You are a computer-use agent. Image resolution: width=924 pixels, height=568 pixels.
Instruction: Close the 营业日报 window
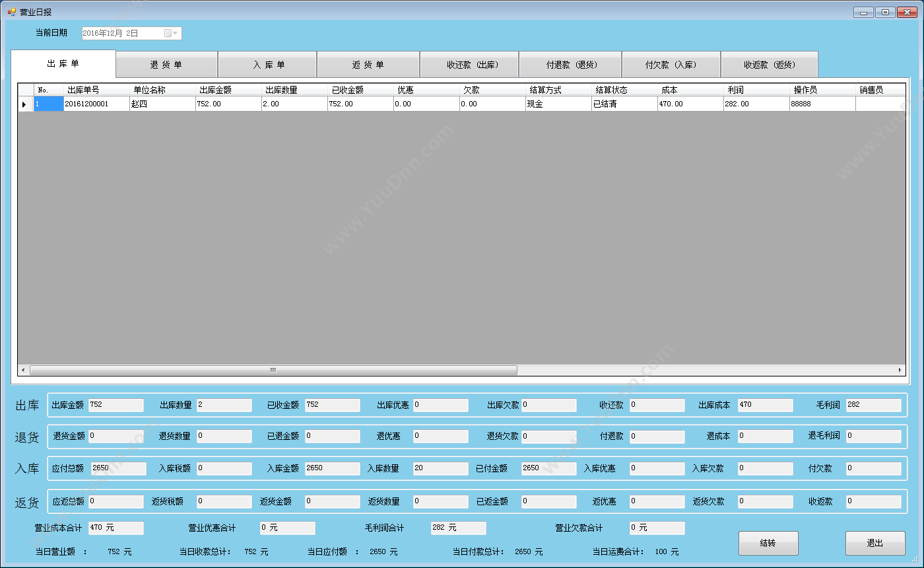(907, 12)
